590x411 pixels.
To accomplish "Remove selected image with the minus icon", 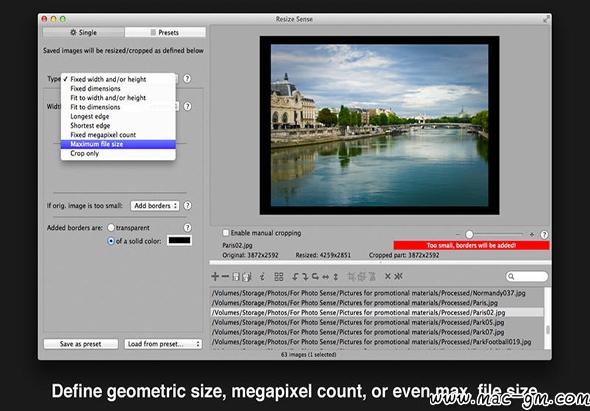I will click(225, 277).
